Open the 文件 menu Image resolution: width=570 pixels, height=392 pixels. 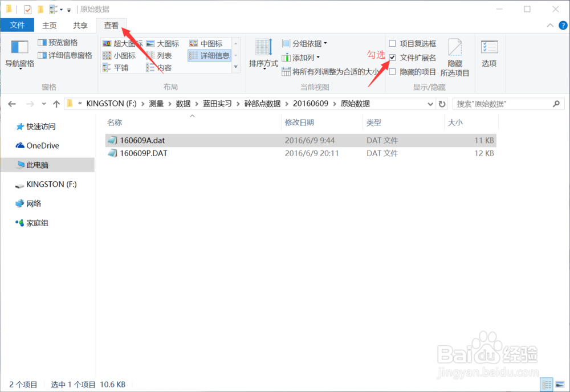coord(18,25)
